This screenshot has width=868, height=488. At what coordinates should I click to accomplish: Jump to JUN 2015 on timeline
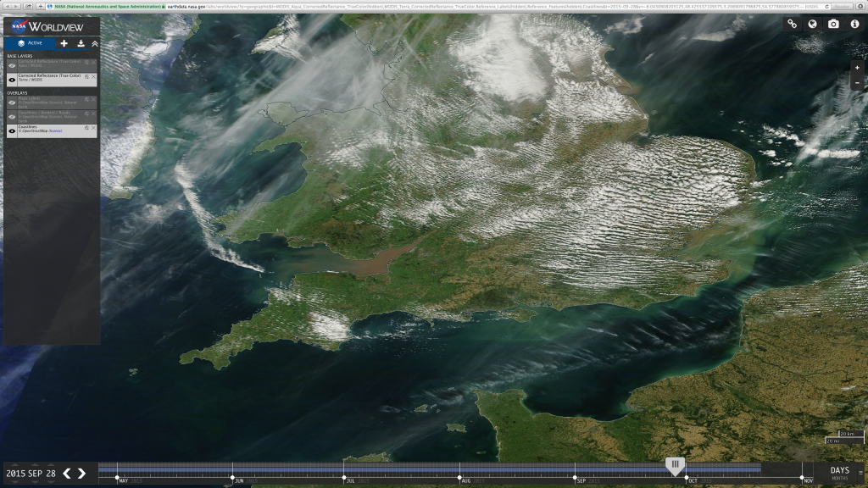click(x=246, y=481)
